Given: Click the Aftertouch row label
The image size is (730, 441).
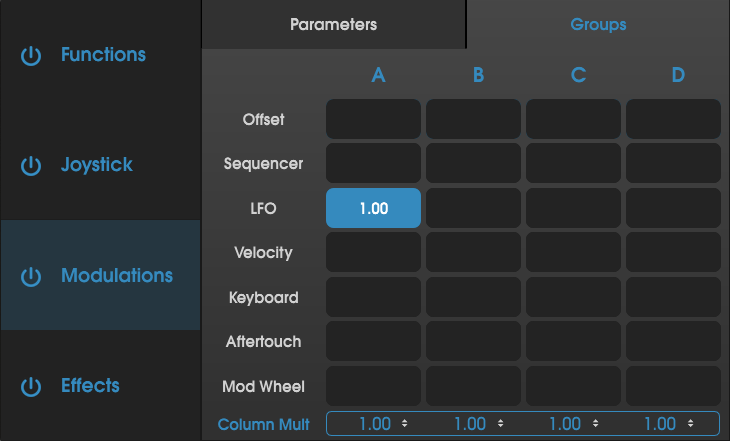Looking at the screenshot, I should pos(264,341).
